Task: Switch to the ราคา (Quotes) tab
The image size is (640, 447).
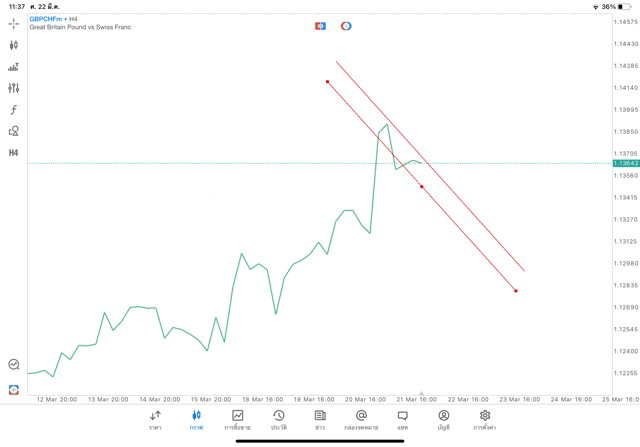Action: pos(155,420)
